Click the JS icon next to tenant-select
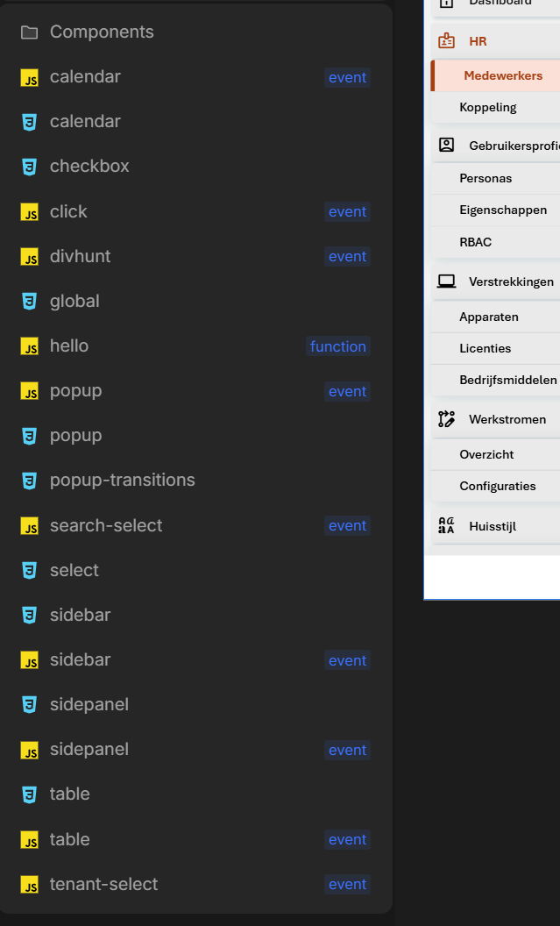560x926 pixels. coord(30,885)
